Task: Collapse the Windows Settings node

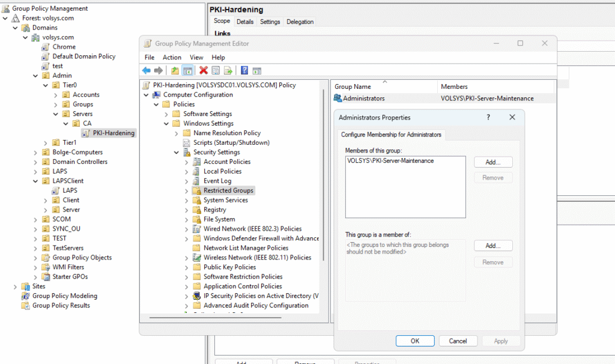Action: pyautogui.click(x=167, y=123)
